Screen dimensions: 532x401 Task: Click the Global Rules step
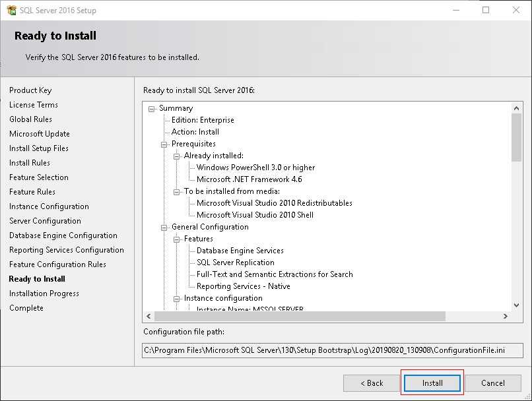click(30, 119)
